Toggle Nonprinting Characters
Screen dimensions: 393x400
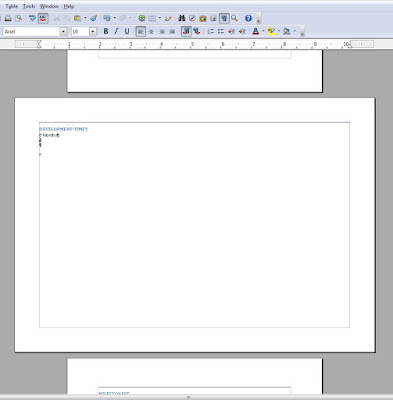tap(224, 18)
